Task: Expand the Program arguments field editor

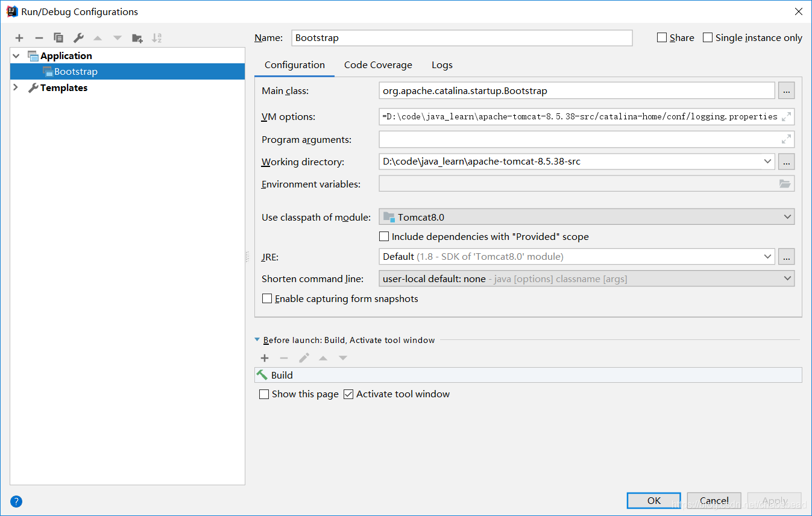Action: point(786,139)
